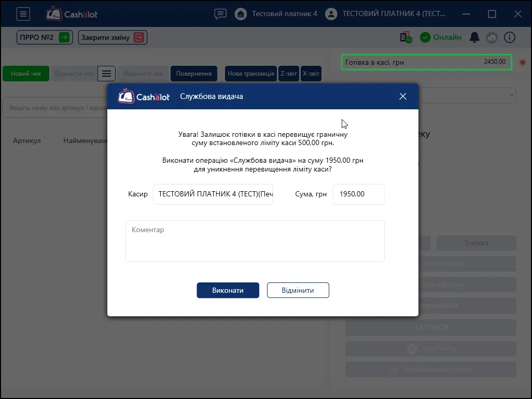Click the user profile avatar icon
The width and height of the screenshot is (532, 399).
click(x=331, y=14)
